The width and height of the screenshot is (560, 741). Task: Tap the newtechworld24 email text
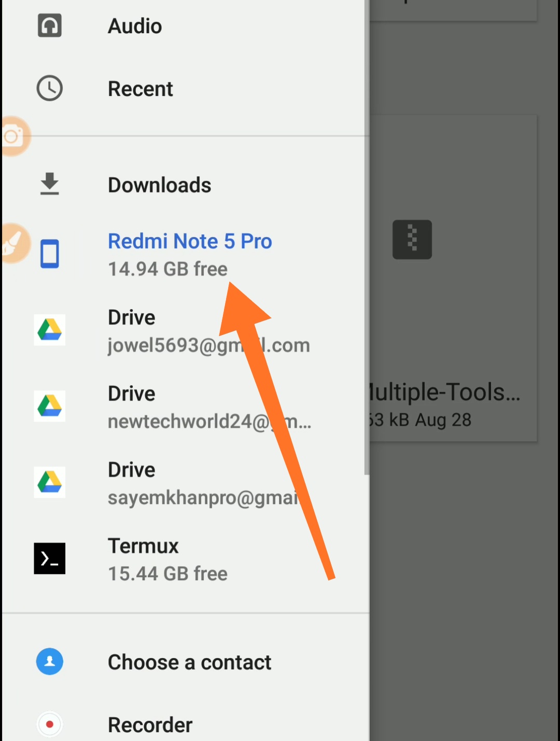[x=209, y=422]
